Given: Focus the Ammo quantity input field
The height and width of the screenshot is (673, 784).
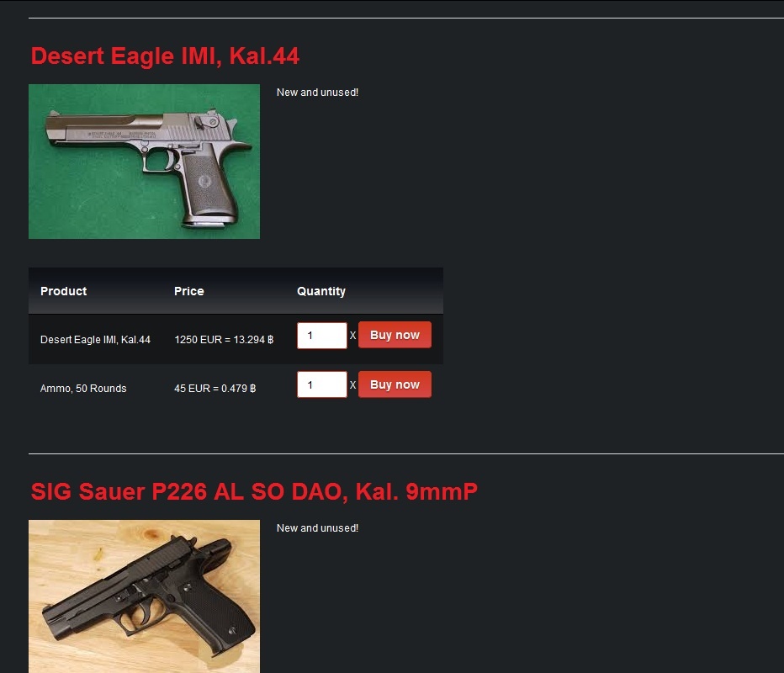Looking at the screenshot, I should pyautogui.click(x=321, y=384).
